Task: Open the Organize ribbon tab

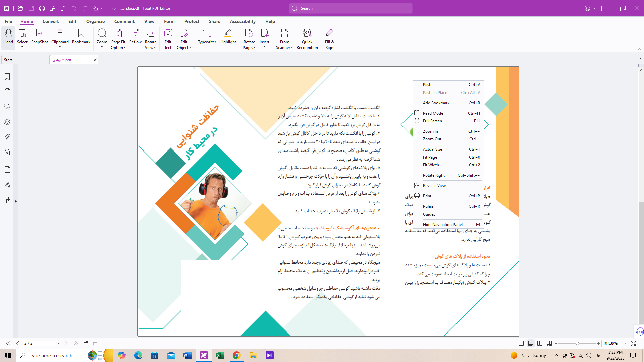Action: pos(95,21)
